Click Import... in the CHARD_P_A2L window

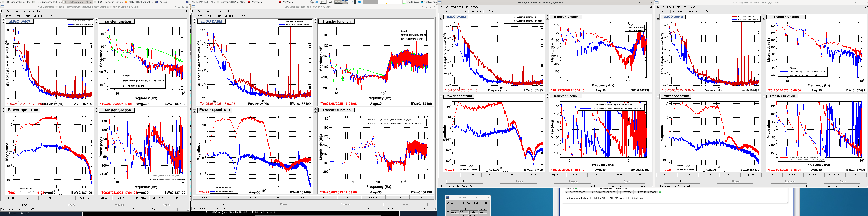(556, 175)
